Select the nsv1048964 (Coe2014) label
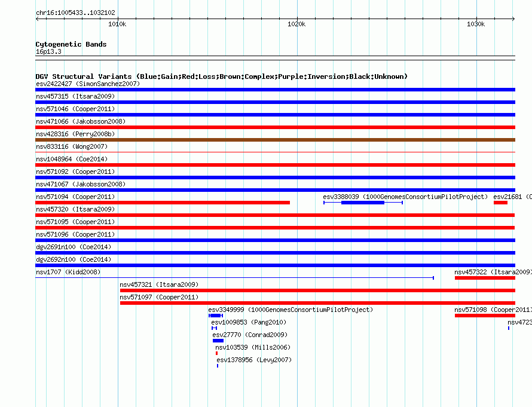The height and width of the screenshot is (407, 532). click(x=72, y=159)
